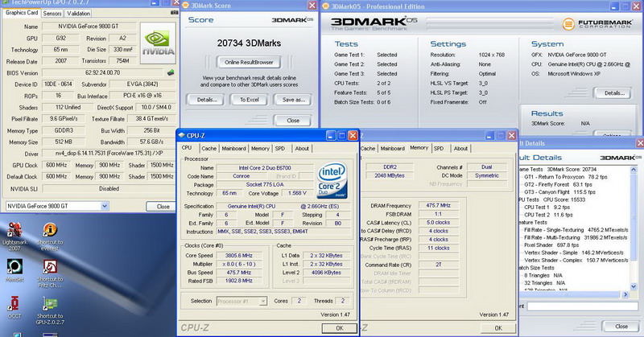Open the Cache tab in front CPU-Z window
Viewport: 644px width, 337px height.
pyautogui.click(x=208, y=149)
